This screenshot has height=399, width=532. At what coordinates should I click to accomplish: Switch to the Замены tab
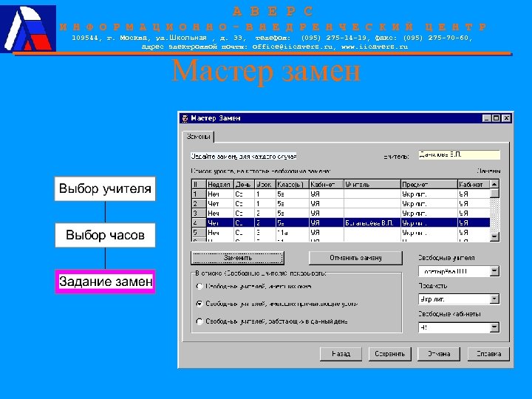click(x=199, y=137)
